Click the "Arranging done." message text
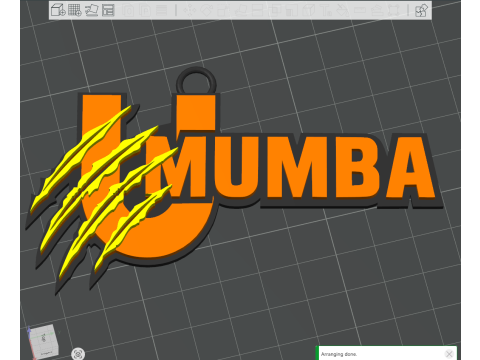 pos(339,354)
